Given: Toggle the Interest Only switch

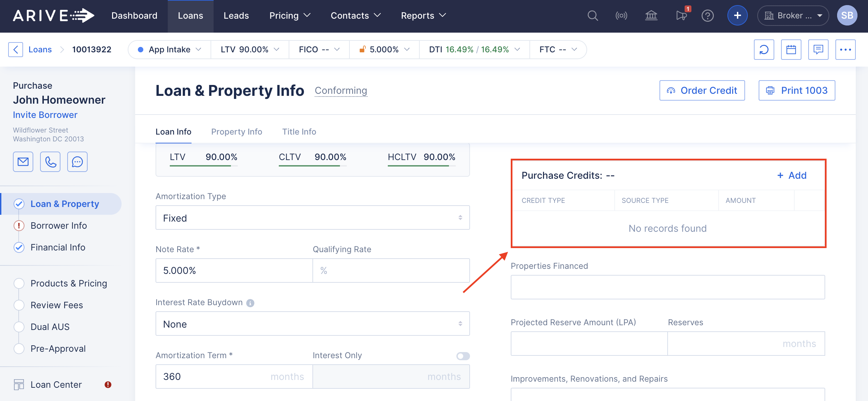Looking at the screenshot, I should [x=463, y=356].
